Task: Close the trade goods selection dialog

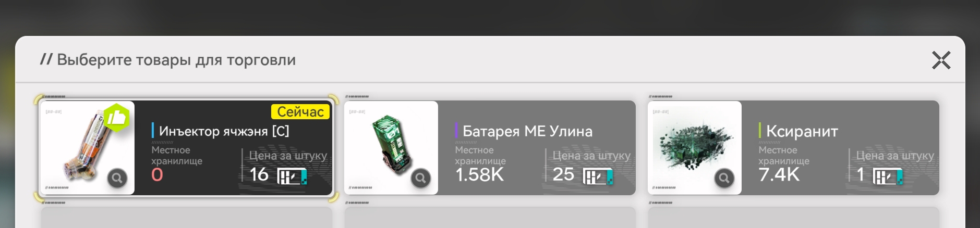Action: click(x=941, y=60)
